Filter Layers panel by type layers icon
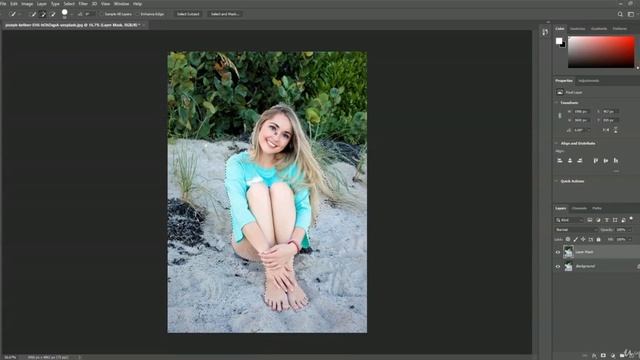The height and width of the screenshot is (360, 640). click(607, 220)
